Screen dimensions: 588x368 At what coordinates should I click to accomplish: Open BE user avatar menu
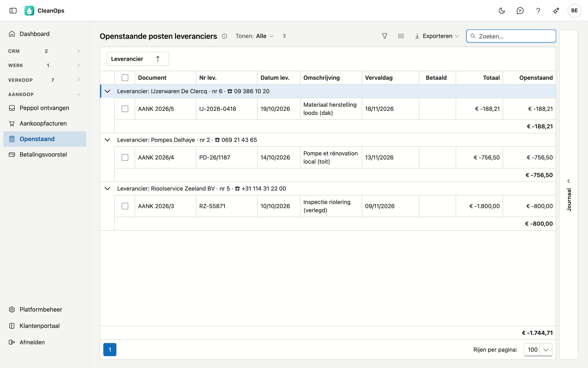(x=574, y=11)
